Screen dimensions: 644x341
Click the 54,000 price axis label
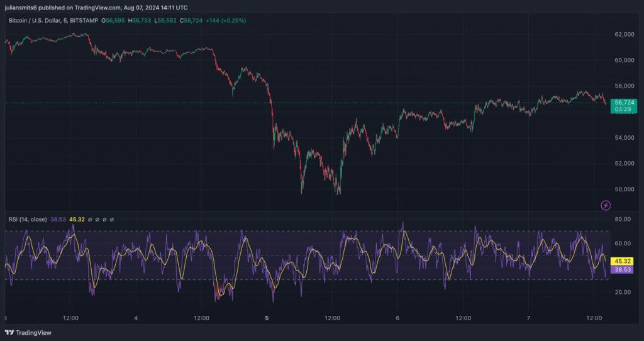[x=625, y=138]
